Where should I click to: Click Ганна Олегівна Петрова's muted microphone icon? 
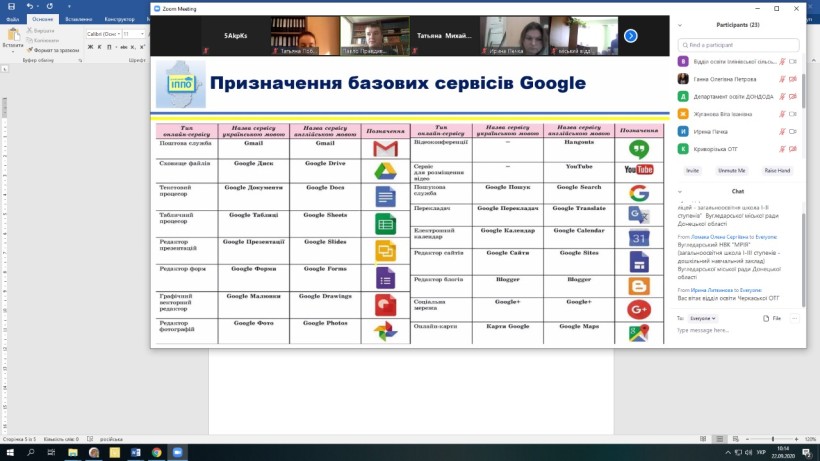[x=782, y=79]
